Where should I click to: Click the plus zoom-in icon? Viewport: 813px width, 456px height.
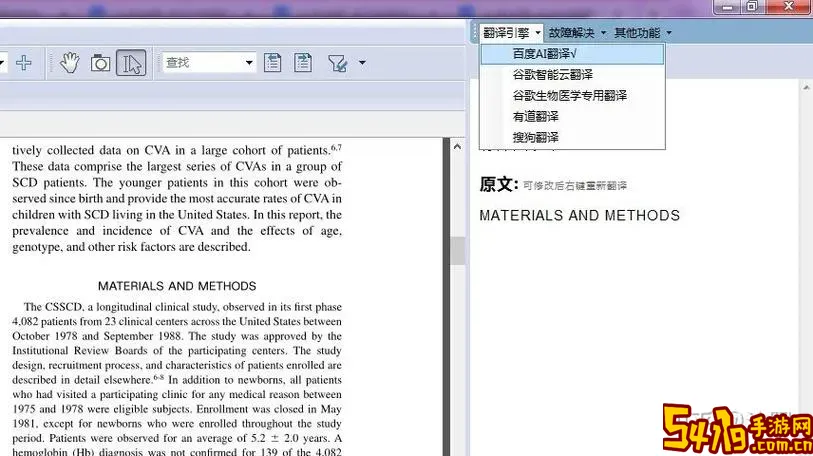click(x=23, y=63)
